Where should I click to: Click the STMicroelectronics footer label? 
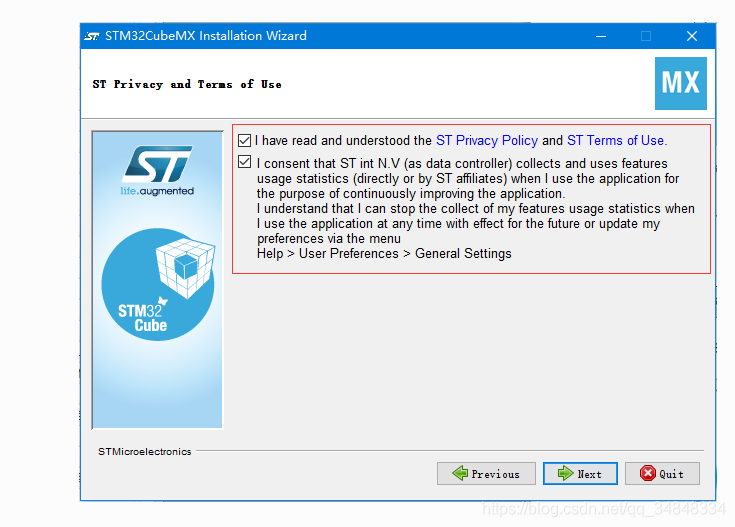click(144, 452)
